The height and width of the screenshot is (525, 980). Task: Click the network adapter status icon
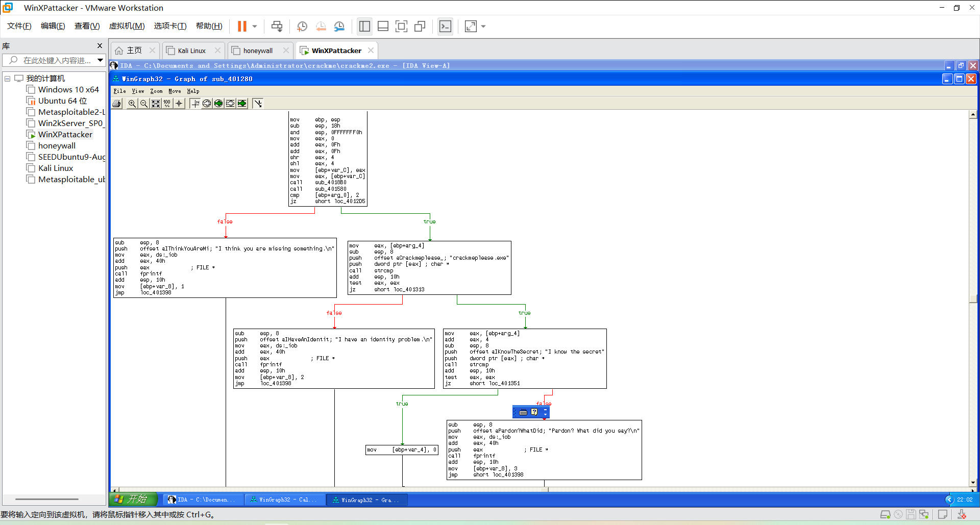pyautogui.click(x=924, y=514)
